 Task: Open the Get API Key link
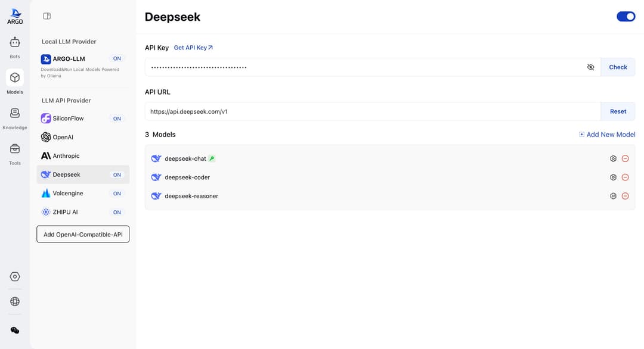(193, 48)
